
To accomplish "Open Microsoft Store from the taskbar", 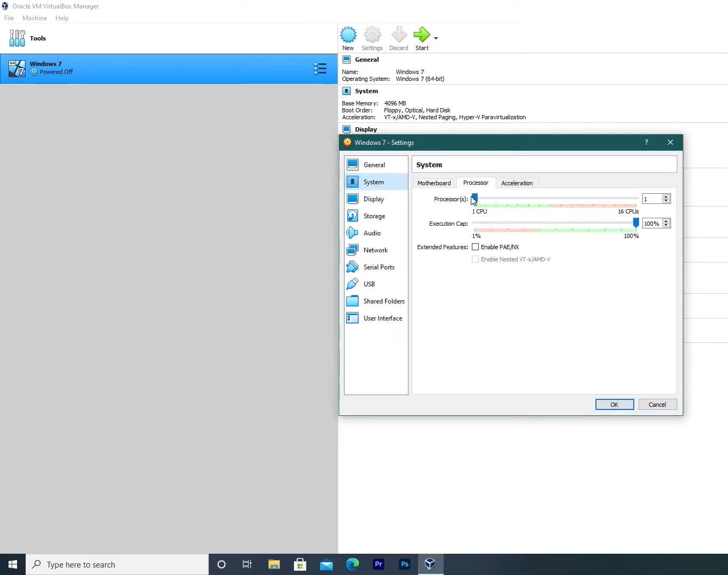I will coord(300,564).
